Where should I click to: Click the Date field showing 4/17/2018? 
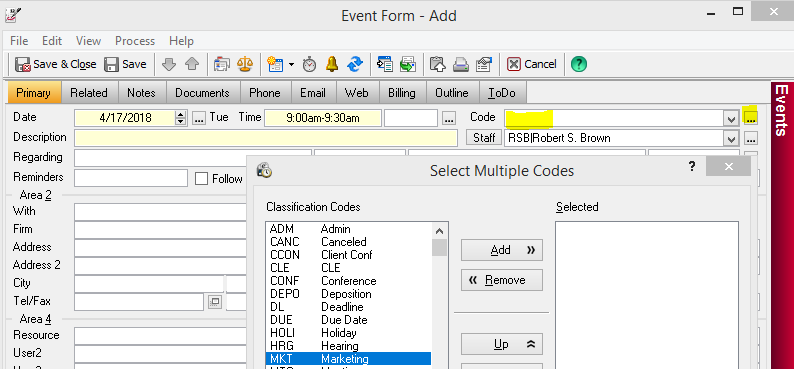(x=125, y=118)
